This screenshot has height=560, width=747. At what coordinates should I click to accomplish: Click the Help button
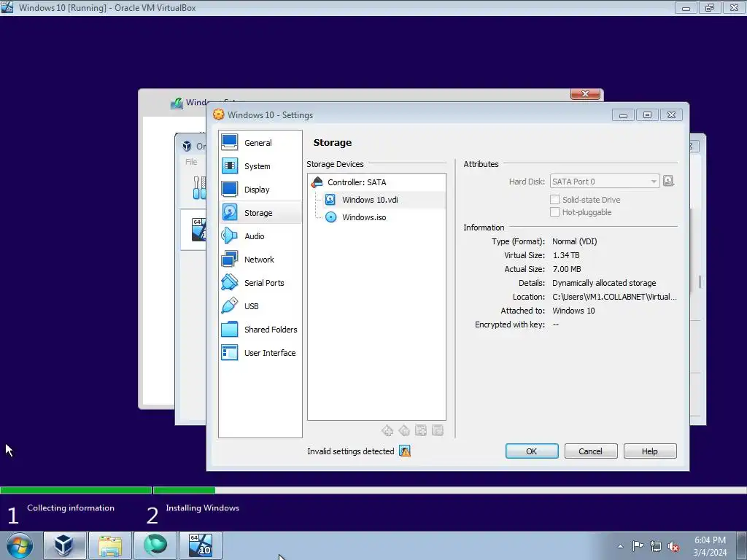pyautogui.click(x=650, y=451)
